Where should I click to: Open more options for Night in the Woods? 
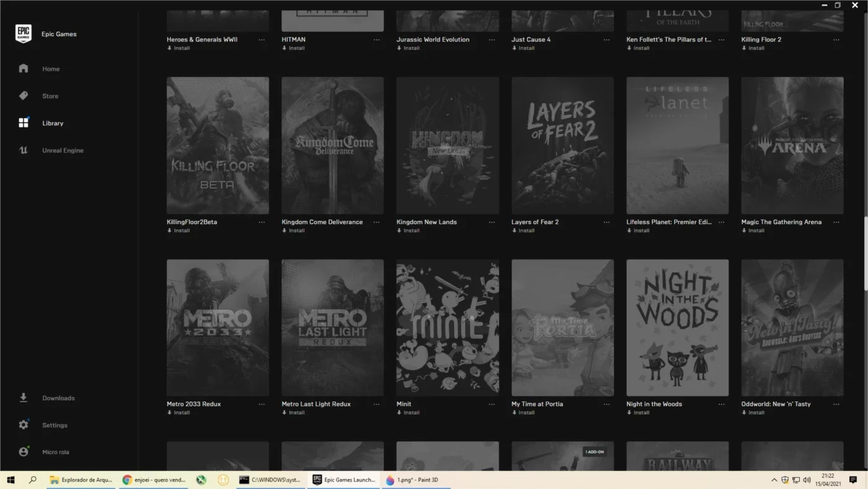(x=722, y=404)
